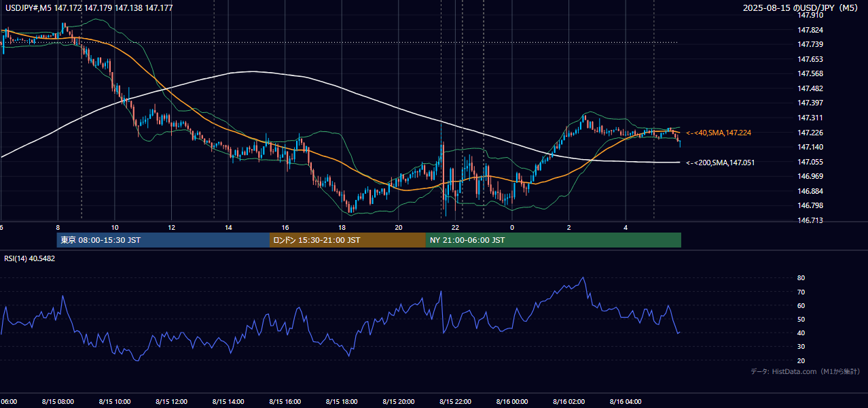Click the 8/16 04:00 date label
The width and height of the screenshot is (868, 408).
[x=626, y=401]
